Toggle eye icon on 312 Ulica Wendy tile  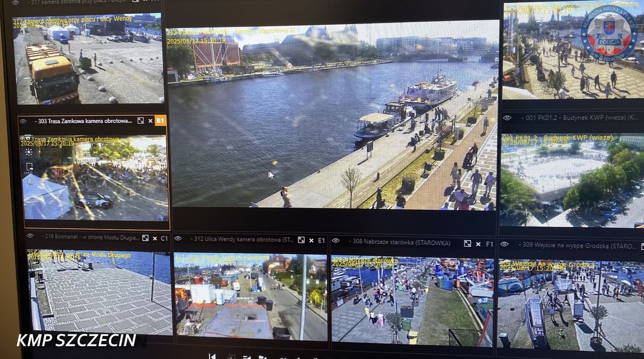[x=178, y=239]
